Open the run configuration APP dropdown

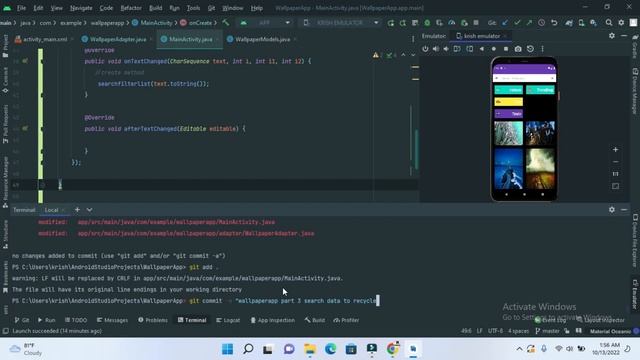point(266,22)
